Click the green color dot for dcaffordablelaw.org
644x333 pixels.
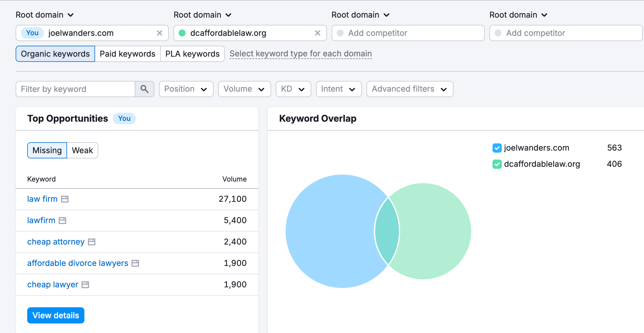point(182,33)
